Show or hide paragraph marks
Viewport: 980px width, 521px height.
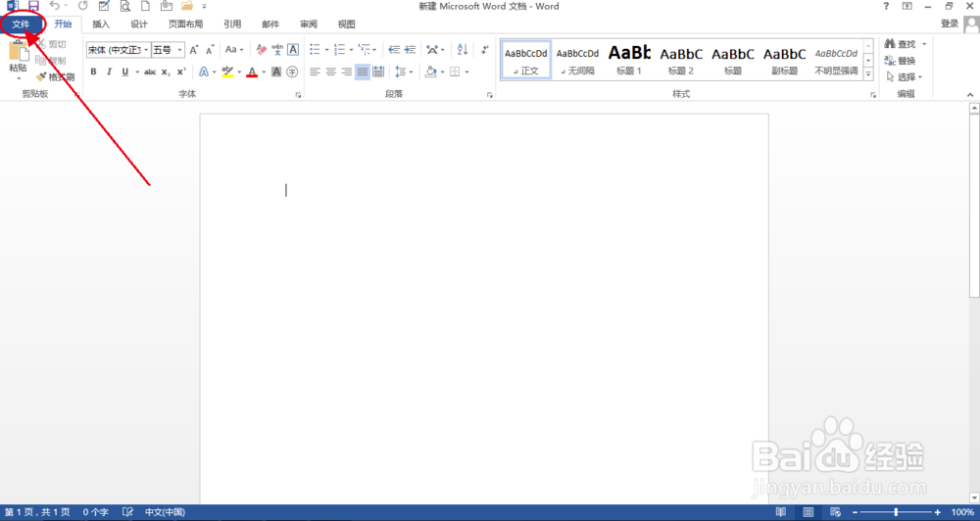pyautogui.click(x=485, y=49)
